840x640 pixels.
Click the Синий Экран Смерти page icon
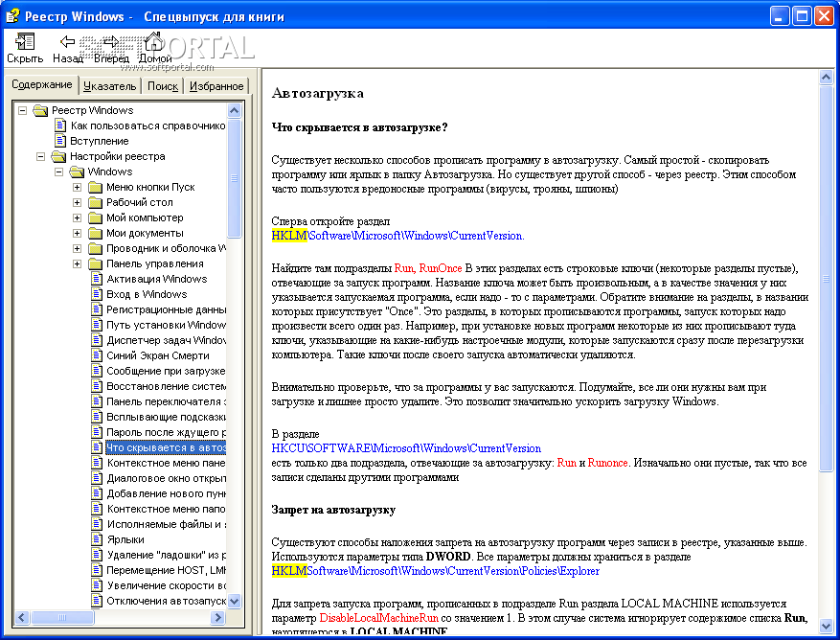pyautogui.click(x=97, y=355)
